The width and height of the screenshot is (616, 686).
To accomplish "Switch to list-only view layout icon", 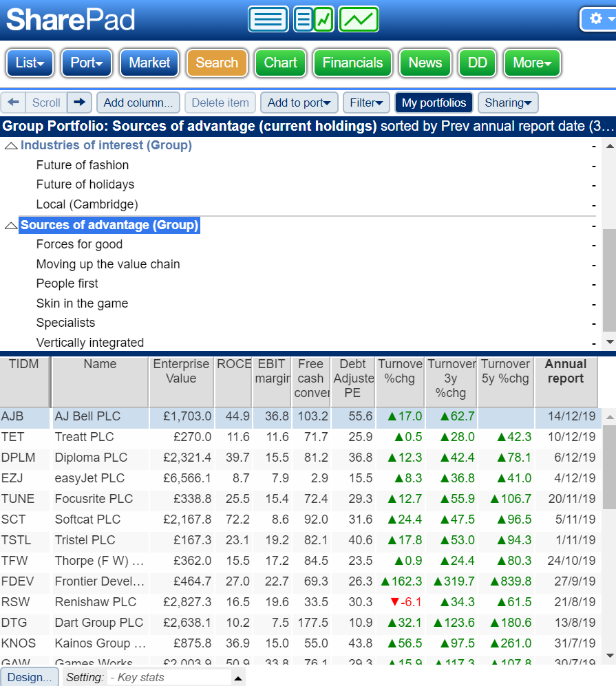I will (268, 19).
